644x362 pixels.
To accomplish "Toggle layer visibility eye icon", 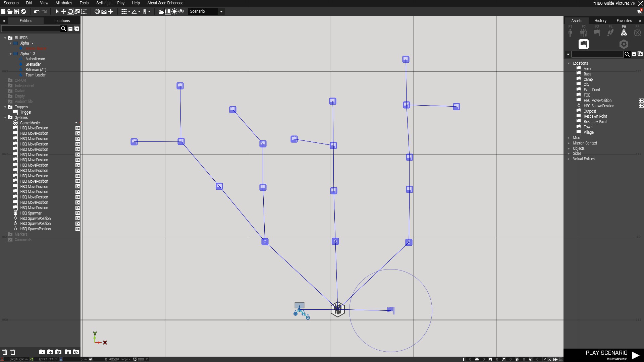I will point(76,352).
